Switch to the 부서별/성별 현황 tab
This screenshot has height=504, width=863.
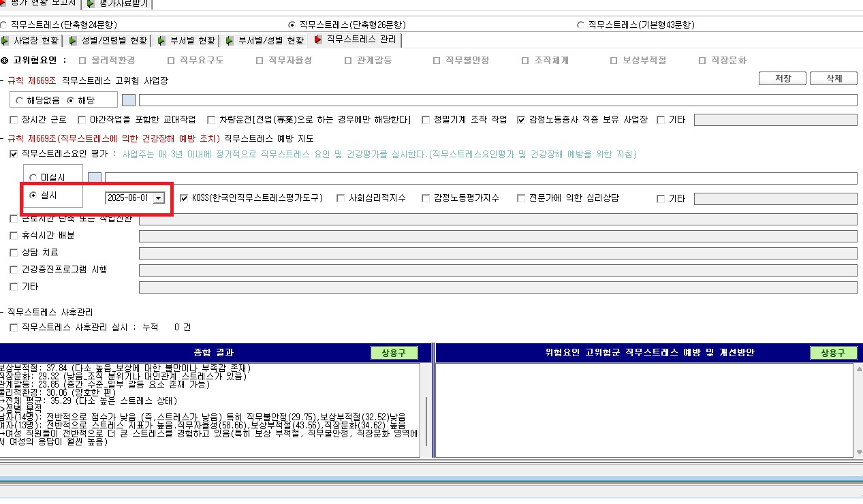point(264,41)
